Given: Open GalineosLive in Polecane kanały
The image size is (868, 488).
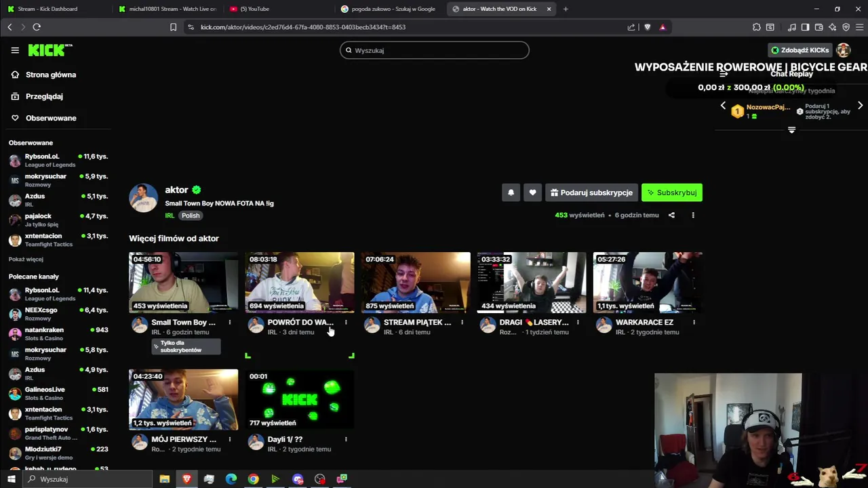Looking at the screenshot, I should 58,393.
